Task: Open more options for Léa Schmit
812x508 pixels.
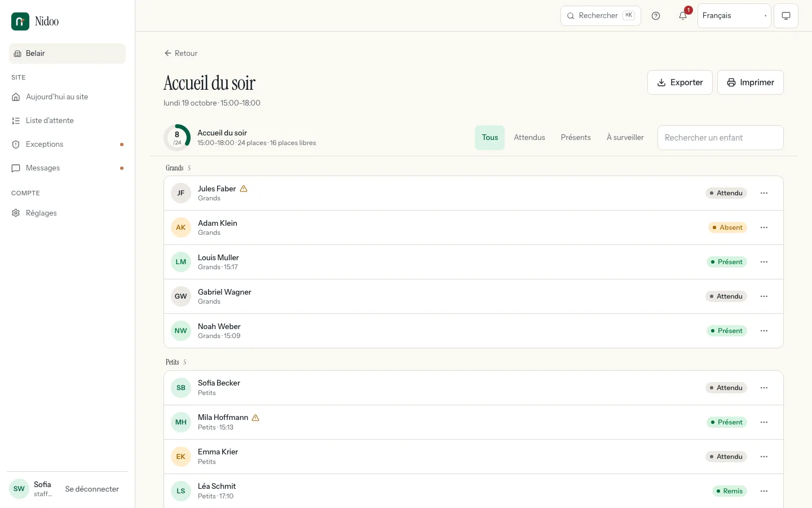Action: pos(764,491)
